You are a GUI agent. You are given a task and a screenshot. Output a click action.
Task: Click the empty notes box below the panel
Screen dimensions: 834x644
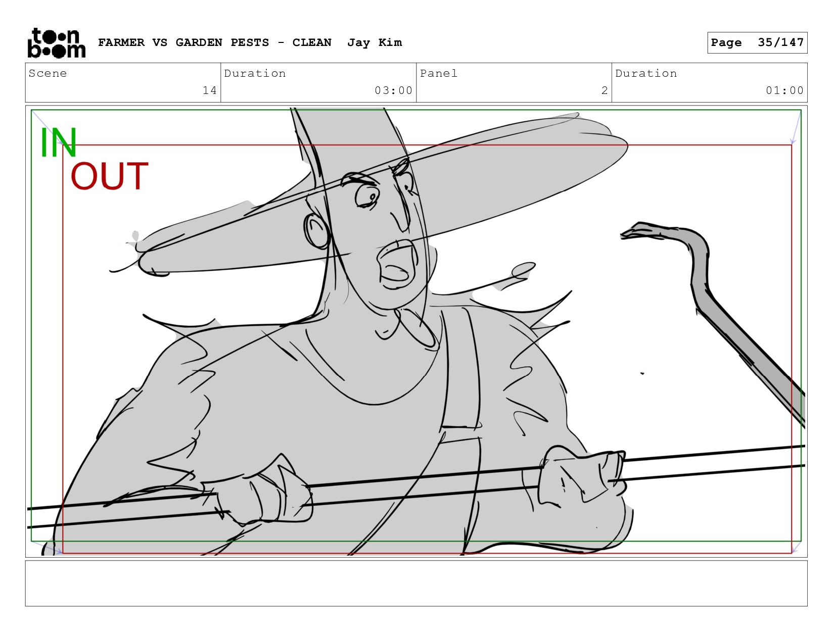tap(416, 583)
